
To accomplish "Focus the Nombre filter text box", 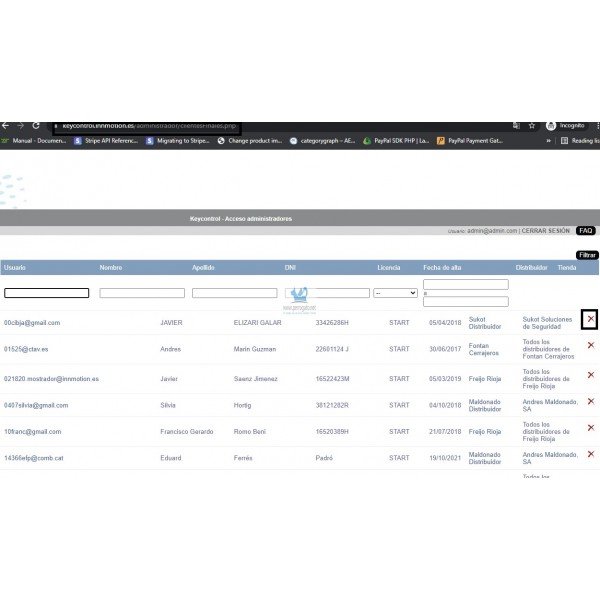I will tap(142, 293).
